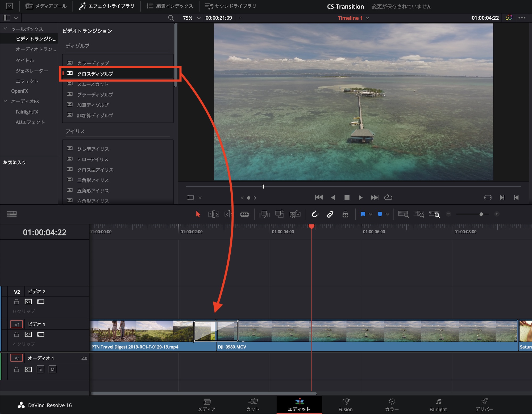Click the loop playback button
532x414 pixels.
click(x=388, y=197)
